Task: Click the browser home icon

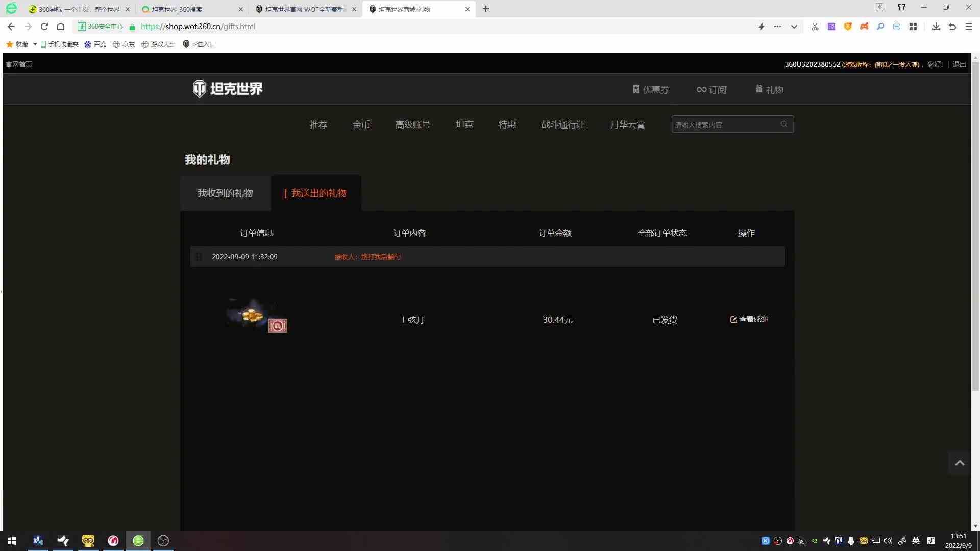Action: 61,27
